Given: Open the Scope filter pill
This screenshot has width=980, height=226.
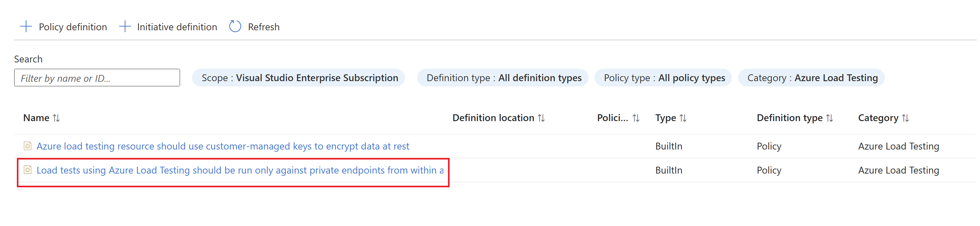Looking at the screenshot, I should [299, 78].
